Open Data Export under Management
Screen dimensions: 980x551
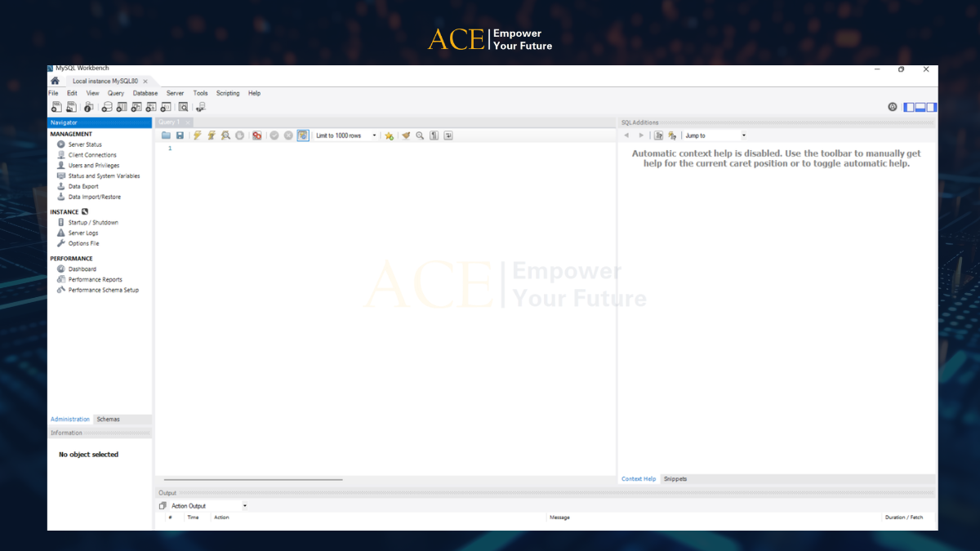83,186
